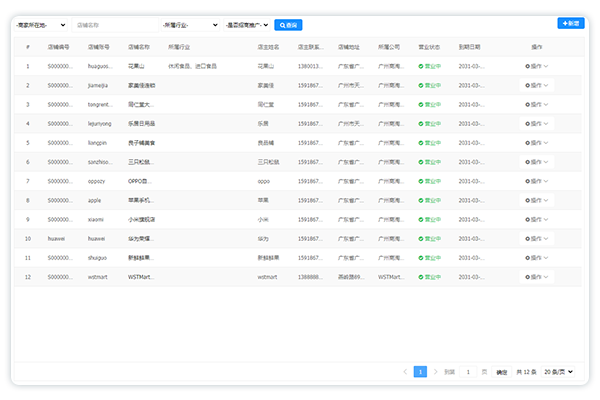Click the 新增 add button
600x400 pixels.
[571, 22]
